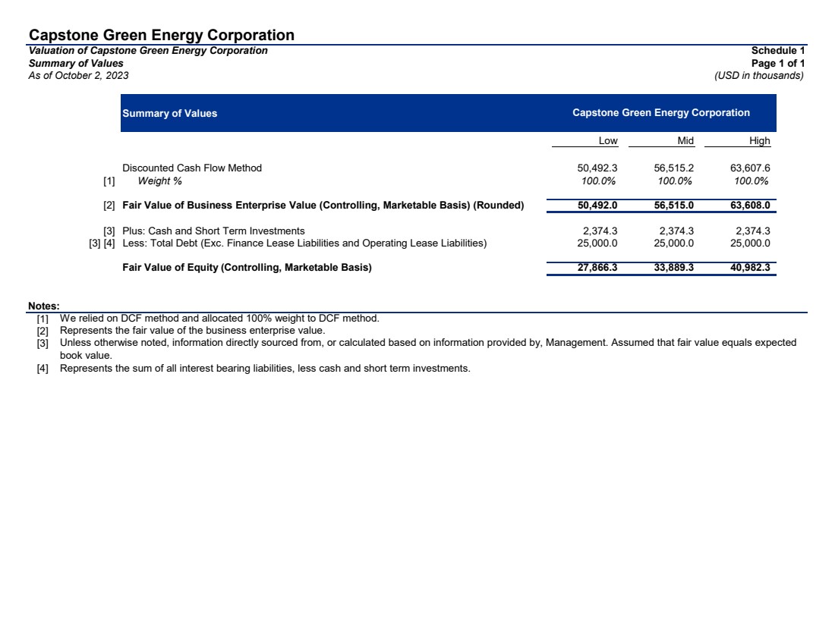835x644 pixels.
Task: Click the italic 'Summary of Values' subtitle line
Action: (76, 63)
